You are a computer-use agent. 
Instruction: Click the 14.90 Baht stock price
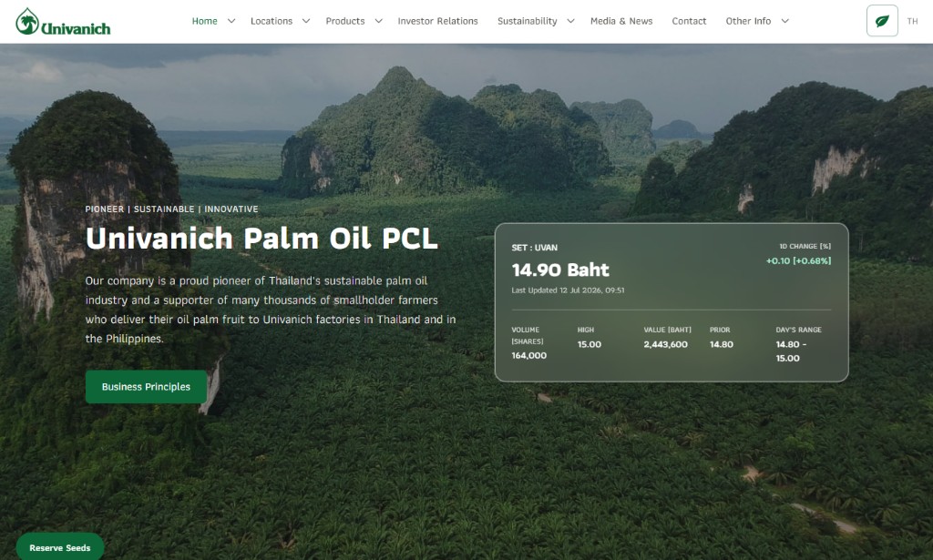(560, 270)
